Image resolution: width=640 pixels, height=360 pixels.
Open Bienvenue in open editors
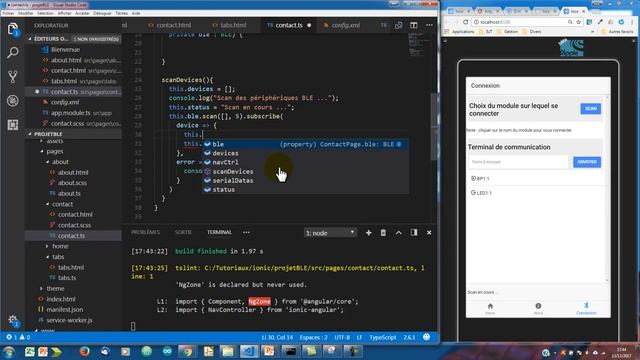[x=65, y=49]
